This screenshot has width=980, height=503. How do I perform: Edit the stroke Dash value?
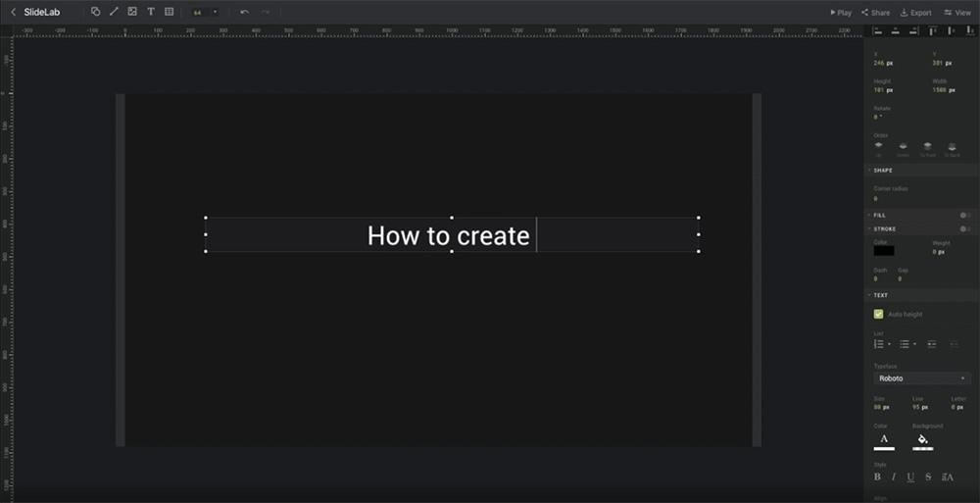coord(875,278)
